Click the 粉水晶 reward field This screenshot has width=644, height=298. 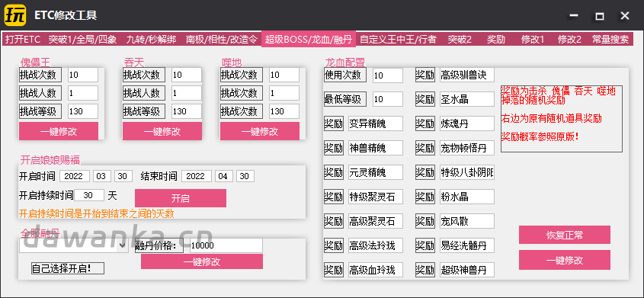click(x=467, y=197)
